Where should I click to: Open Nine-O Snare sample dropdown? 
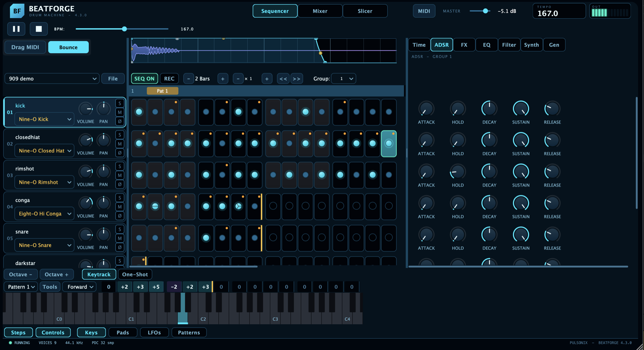click(x=44, y=245)
